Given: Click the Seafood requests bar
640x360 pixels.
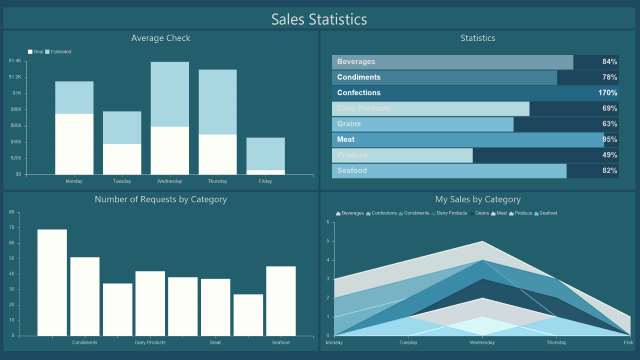Looking at the screenshot, I should point(281,301).
